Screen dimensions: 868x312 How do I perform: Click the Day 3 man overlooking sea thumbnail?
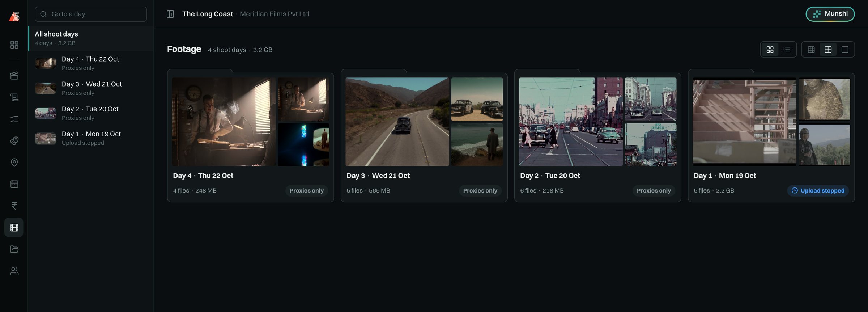point(477,144)
